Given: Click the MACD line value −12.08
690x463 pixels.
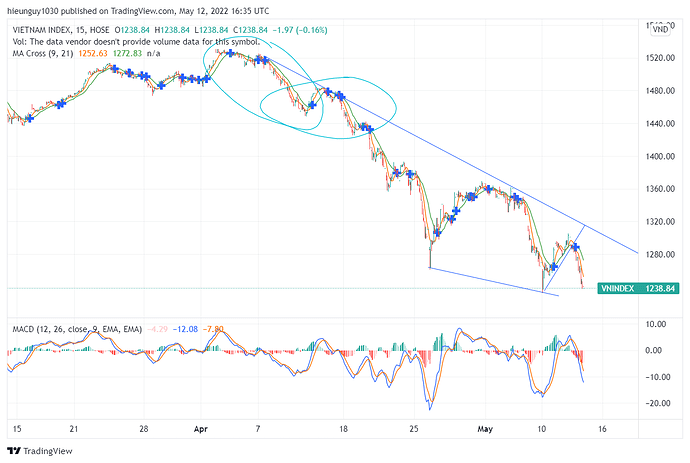Looking at the screenshot, I should 185,329.
